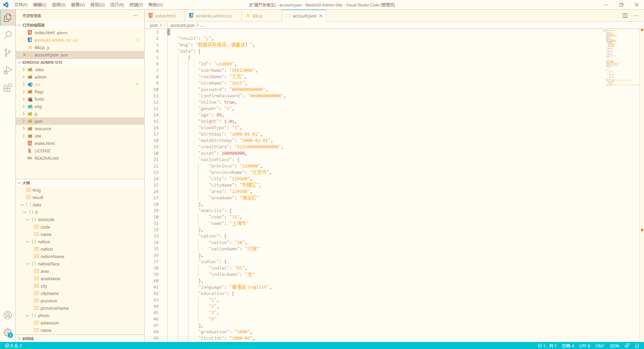The height and width of the screenshot is (349, 644).
Task: Open notifications bell in status bar
Action: [637, 346]
